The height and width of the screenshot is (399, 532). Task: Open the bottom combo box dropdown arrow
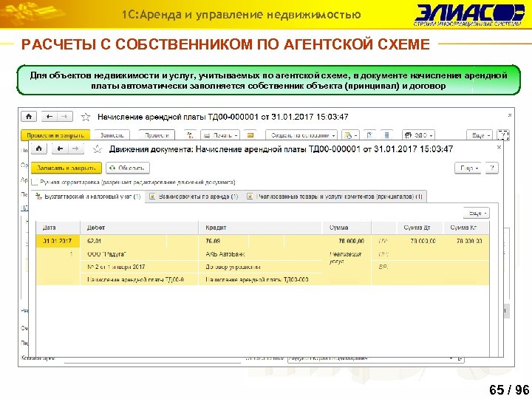coord(451,358)
